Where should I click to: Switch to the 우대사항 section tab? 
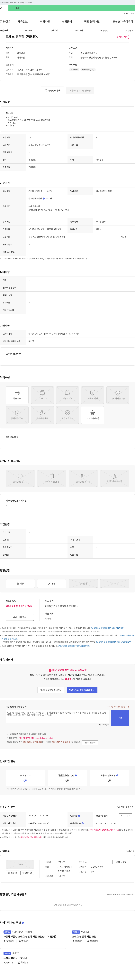coord(54,30)
